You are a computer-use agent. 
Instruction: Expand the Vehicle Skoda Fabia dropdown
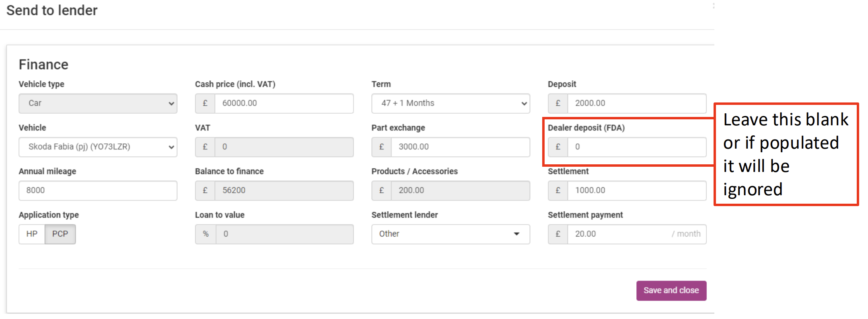tap(98, 147)
